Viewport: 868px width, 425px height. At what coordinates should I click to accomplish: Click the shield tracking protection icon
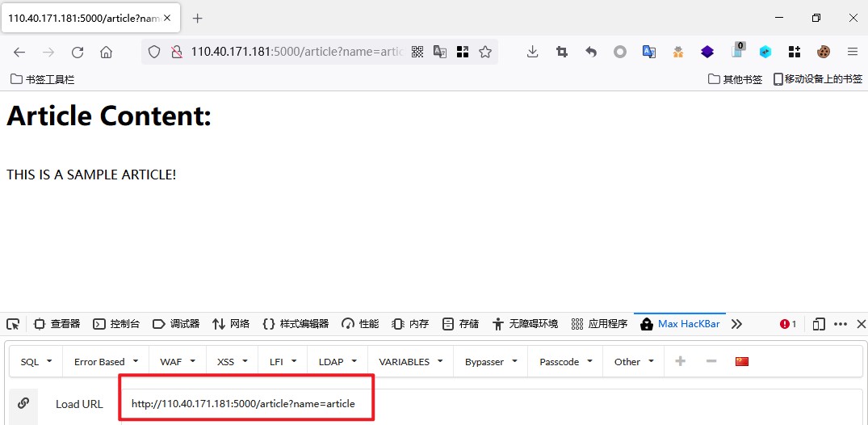click(x=154, y=52)
